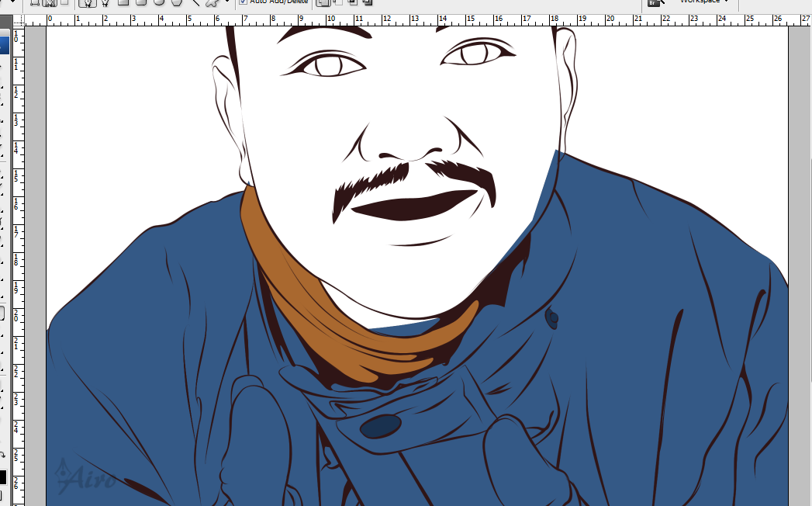Choose the Ellipse shape tool
This screenshot has width=812, height=506.
158,2
